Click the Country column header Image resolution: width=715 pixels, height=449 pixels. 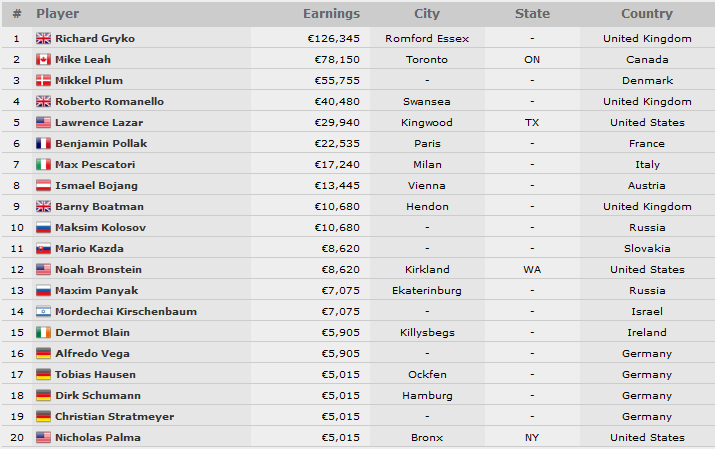(x=647, y=14)
